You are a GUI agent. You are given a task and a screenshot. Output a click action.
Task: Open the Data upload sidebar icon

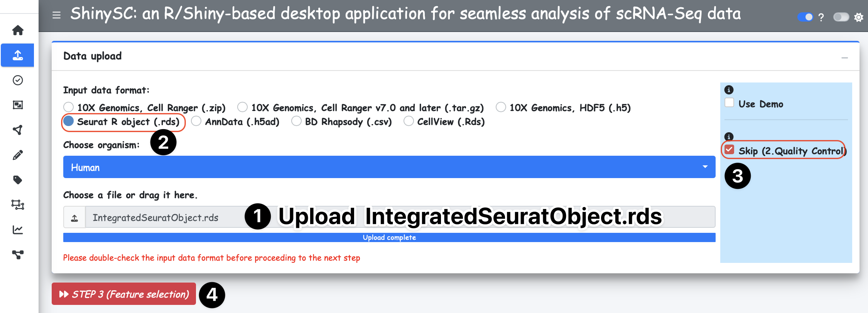[18, 55]
